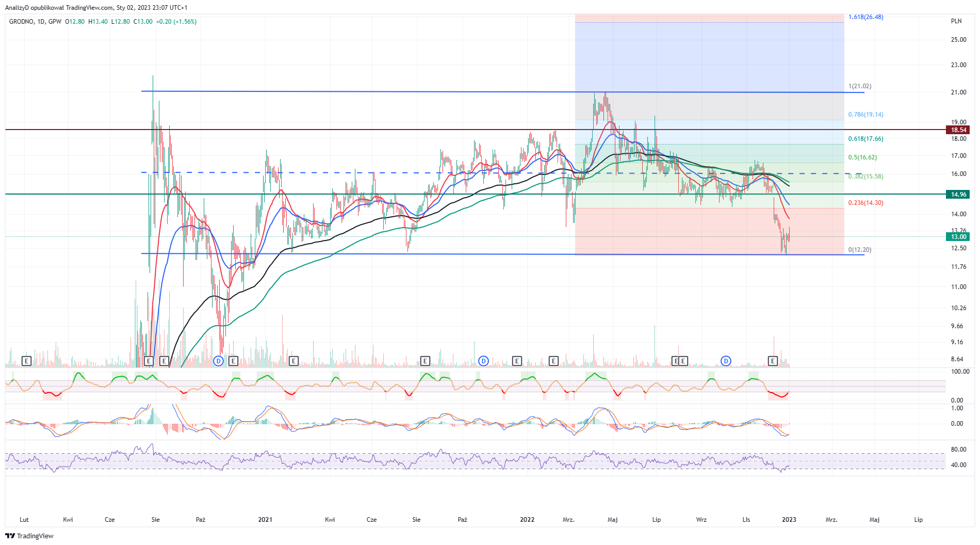The width and height of the screenshot is (980, 545).
Task: Click the C13.00 close value in header
Action: click(x=143, y=22)
